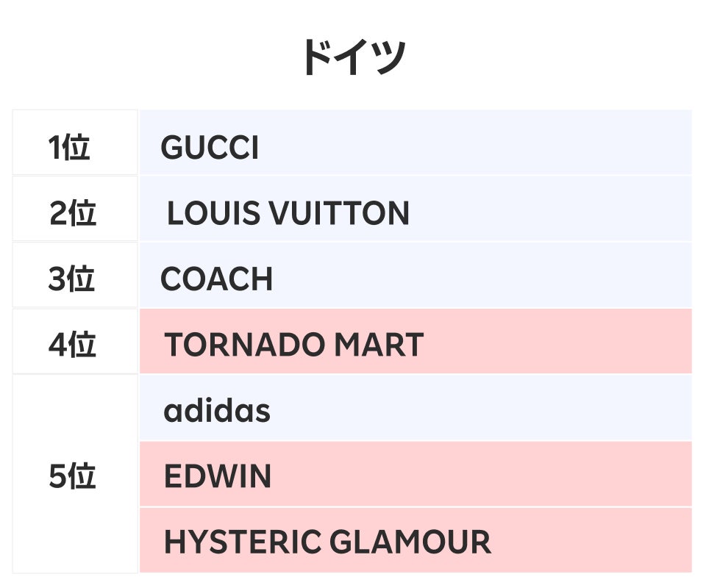The height and width of the screenshot is (588, 706).
Task: Click the word LOUIS in second row
Action: pos(213,214)
